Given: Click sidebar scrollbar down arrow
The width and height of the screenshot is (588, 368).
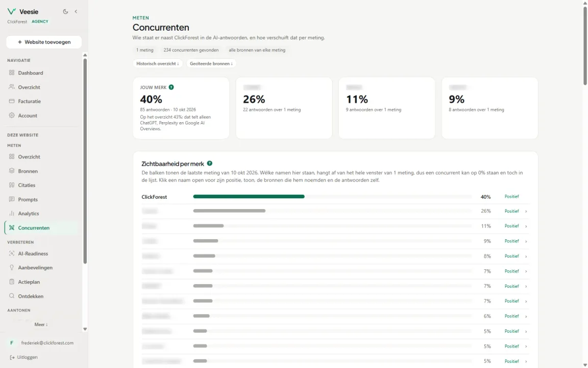Looking at the screenshot, I should point(85,329).
